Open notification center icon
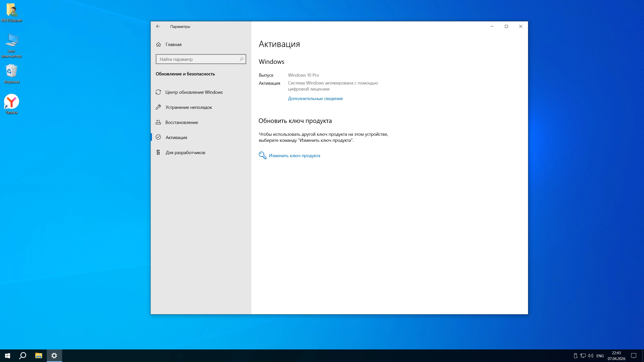The image size is (644, 362). pos(634,356)
